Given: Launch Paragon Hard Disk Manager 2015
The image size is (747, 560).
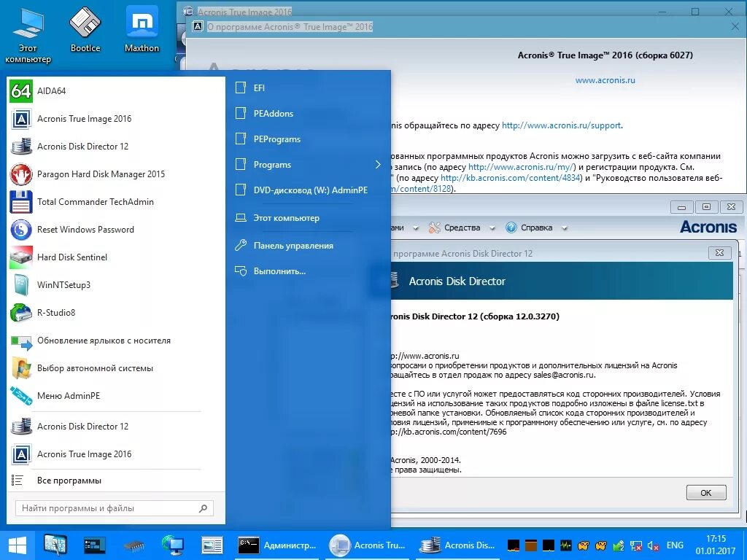Looking at the screenshot, I should point(101,174).
